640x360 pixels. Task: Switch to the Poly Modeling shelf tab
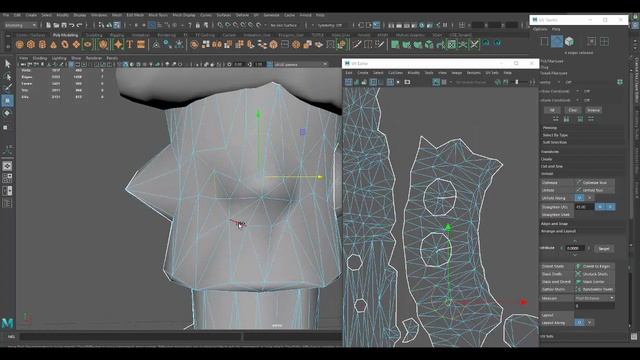65,35
